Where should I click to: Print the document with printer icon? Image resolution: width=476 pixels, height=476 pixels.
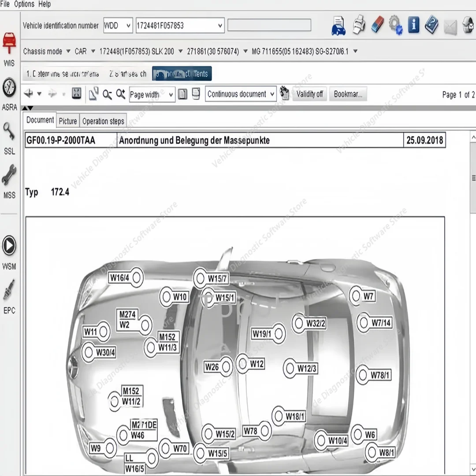coord(359,25)
